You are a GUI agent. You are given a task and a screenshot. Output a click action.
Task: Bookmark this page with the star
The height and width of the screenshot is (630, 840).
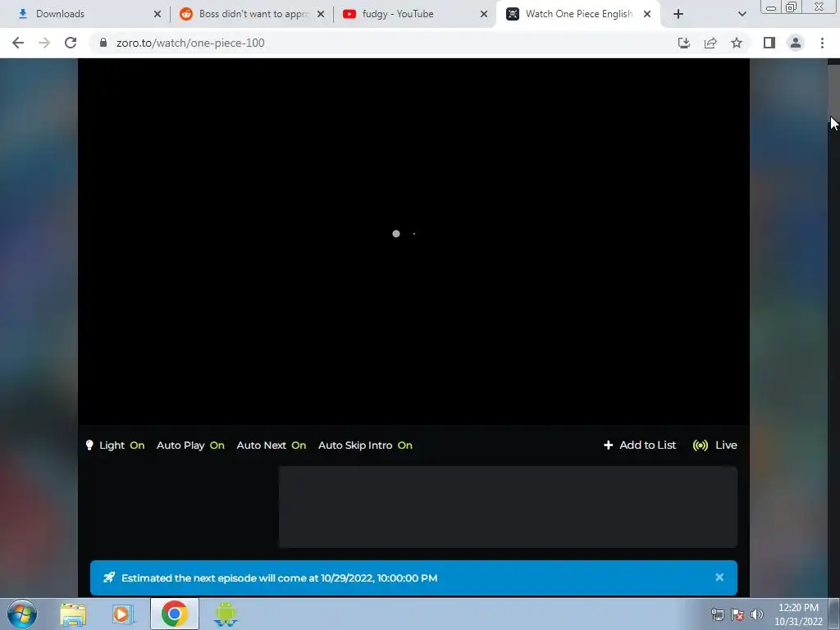(737, 43)
